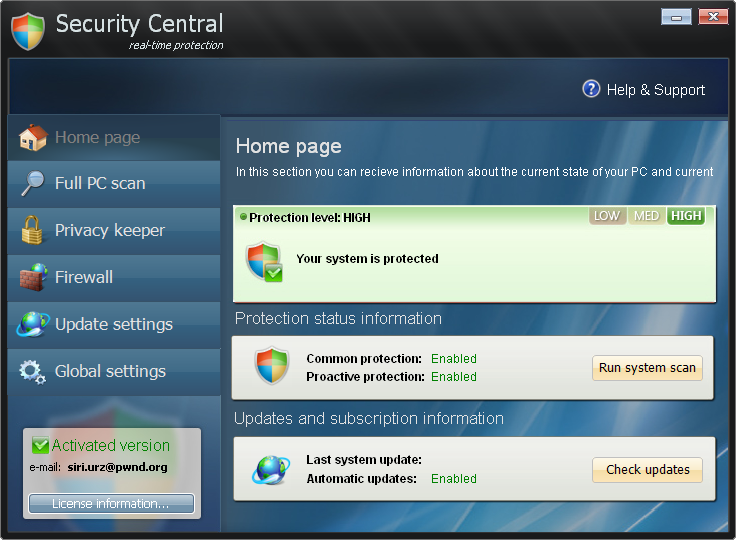Click the Update settings globe icon
Image resolution: width=736 pixels, height=540 pixels.
(32, 324)
